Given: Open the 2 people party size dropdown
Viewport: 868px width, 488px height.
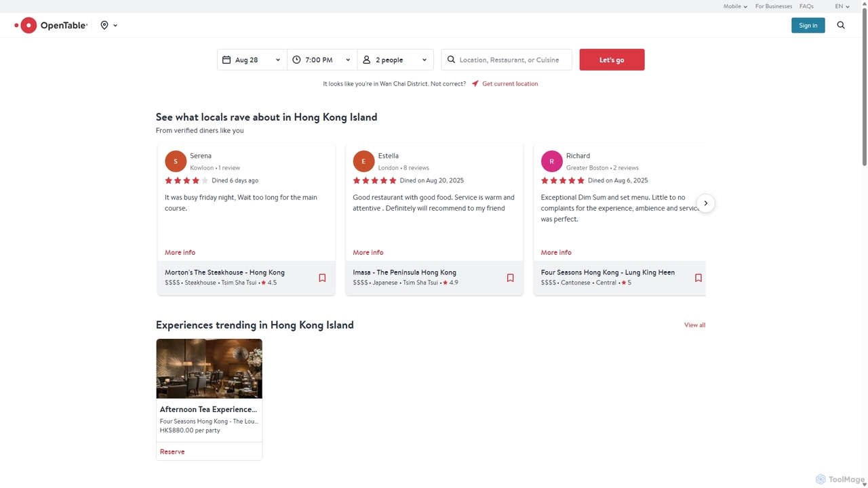Looking at the screenshot, I should [x=395, y=60].
